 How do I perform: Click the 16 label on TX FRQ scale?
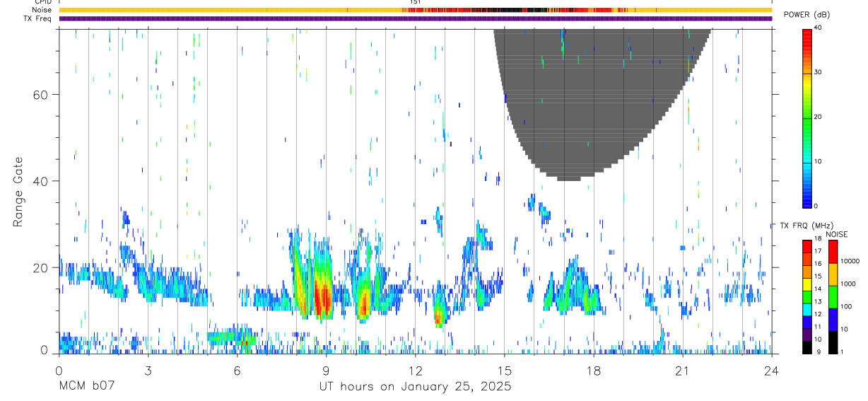coord(819,264)
